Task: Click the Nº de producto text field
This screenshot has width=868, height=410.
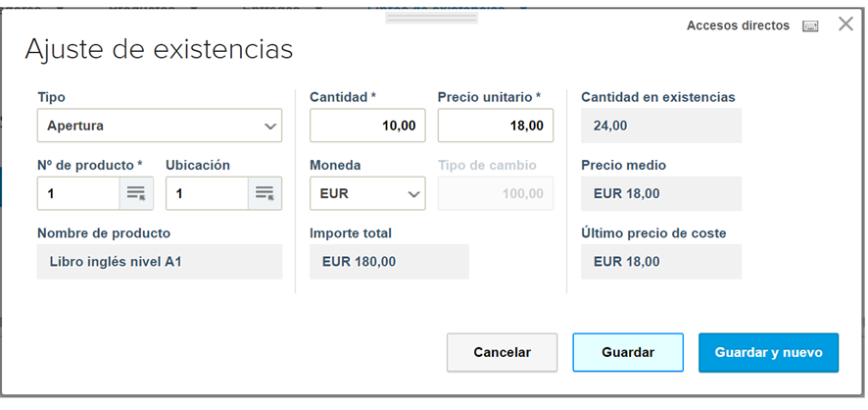Action: (x=78, y=193)
